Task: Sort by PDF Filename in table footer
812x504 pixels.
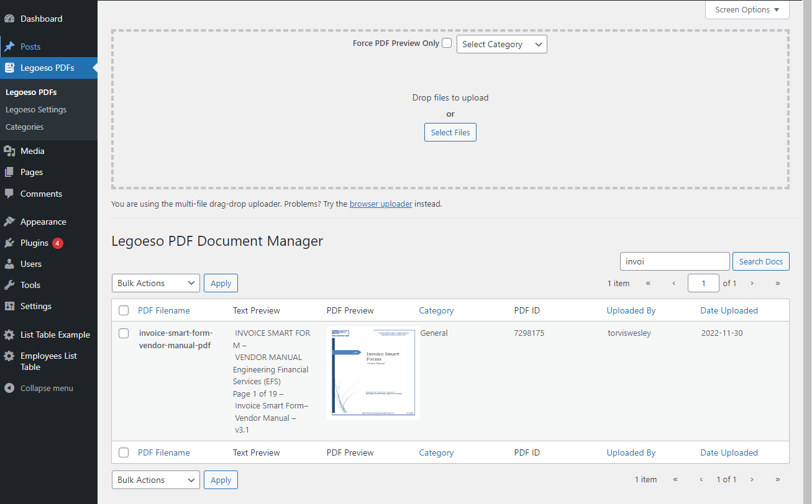Action: [x=164, y=452]
